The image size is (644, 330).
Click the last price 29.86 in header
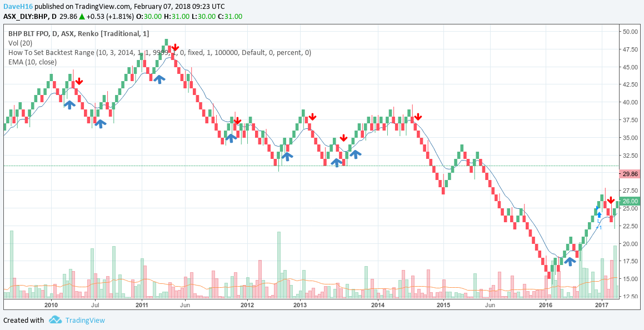coord(68,17)
